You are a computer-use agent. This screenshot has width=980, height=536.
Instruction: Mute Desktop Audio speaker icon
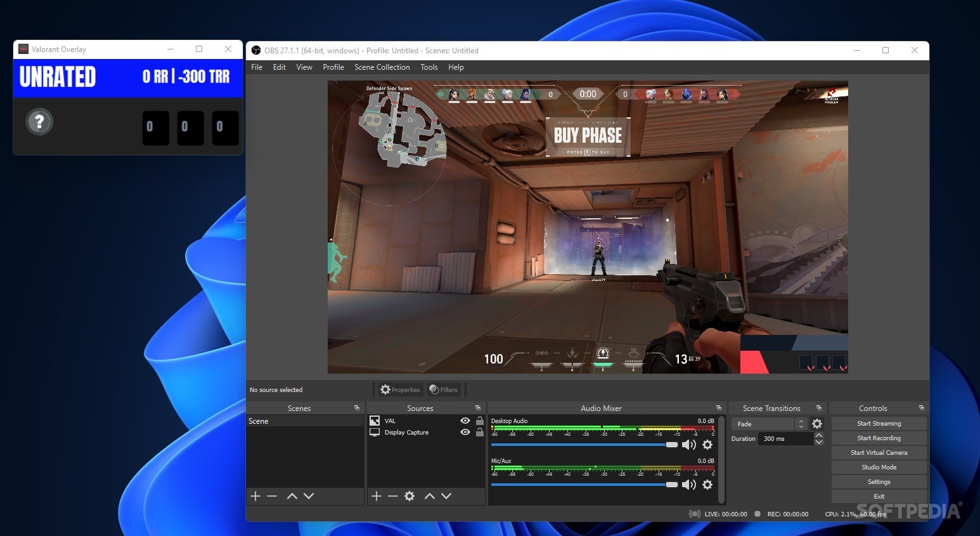pos(689,445)
